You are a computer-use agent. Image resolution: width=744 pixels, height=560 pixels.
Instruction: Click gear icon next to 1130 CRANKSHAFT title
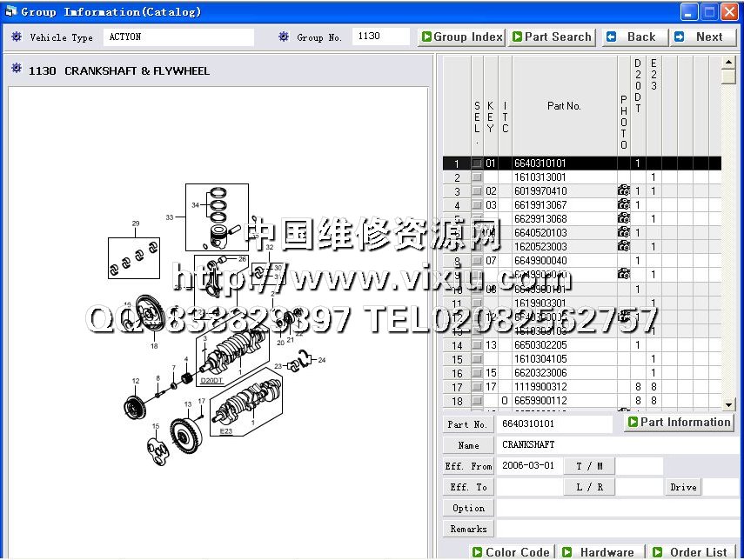[x=17, y=70]
